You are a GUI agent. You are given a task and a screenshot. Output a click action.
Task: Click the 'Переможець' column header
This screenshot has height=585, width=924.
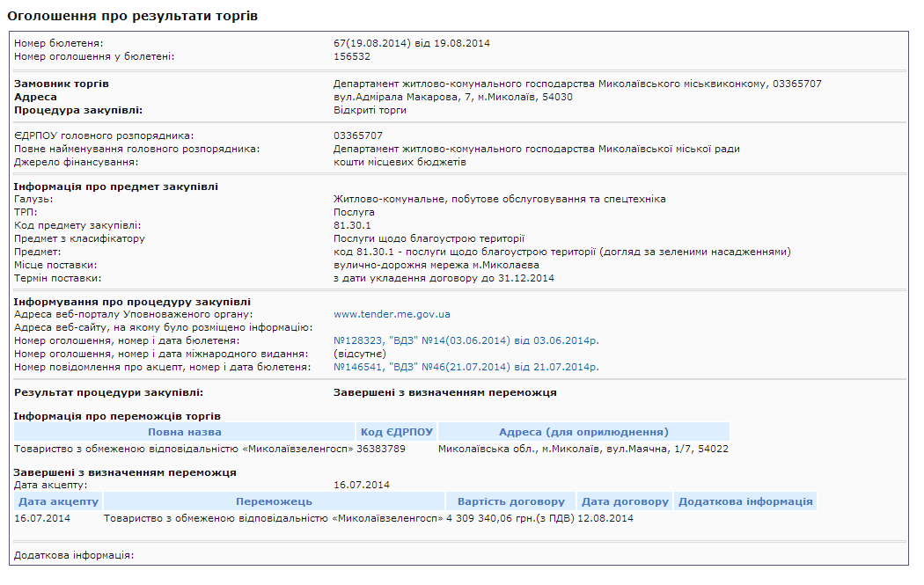click(274, 501)
